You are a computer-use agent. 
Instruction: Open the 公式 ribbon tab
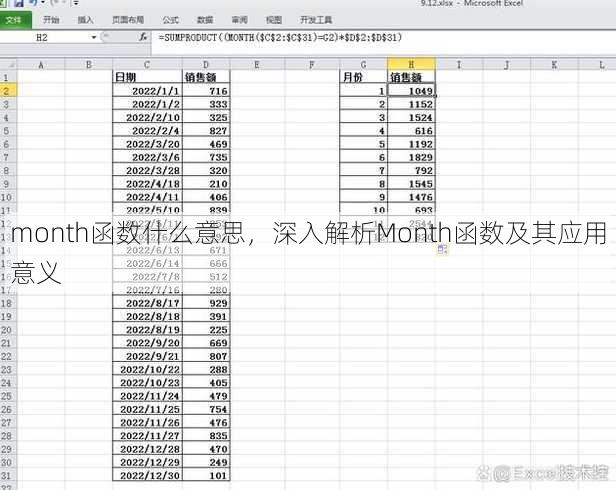point(170,20)
